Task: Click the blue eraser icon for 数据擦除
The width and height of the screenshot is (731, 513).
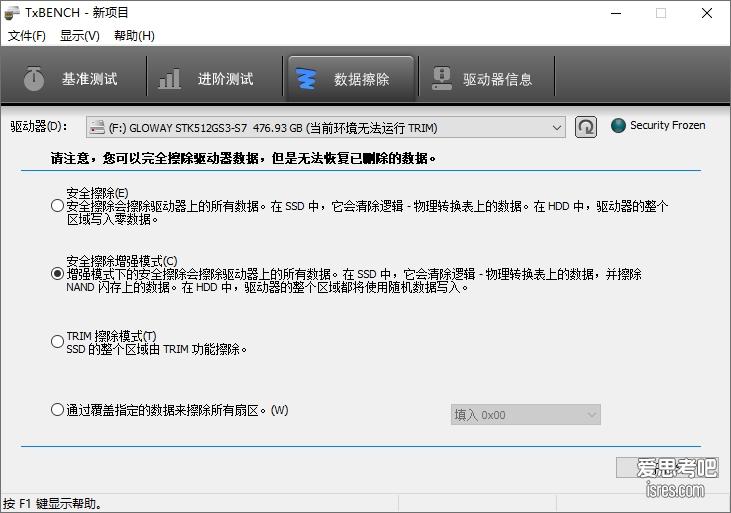Action: pyautogui.click(x=307, y=79)
